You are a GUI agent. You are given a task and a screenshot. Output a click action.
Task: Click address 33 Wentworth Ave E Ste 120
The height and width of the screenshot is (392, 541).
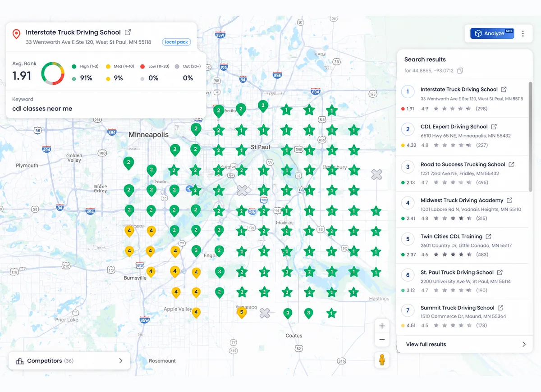click(x=88, y=42)
